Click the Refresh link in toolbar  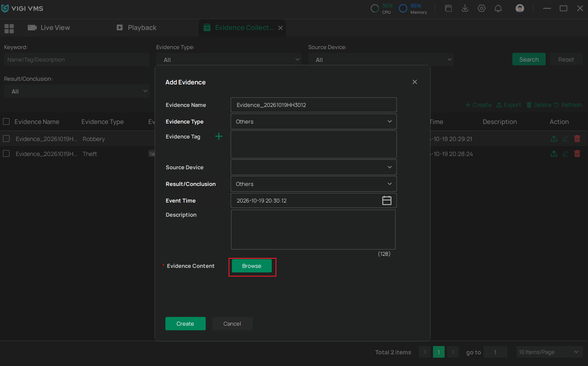pos(568,105)
